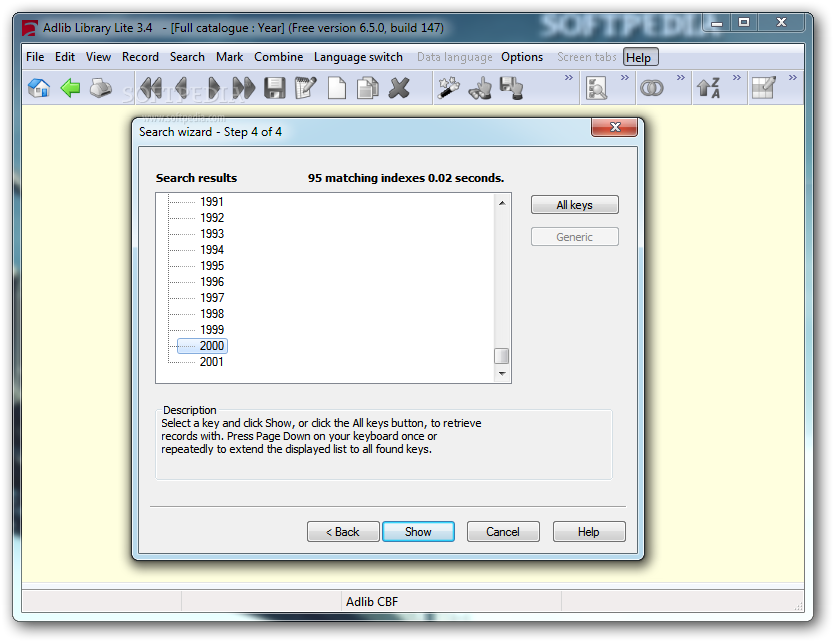Screen dimensions: 834x642
Task: Open the Language switch menu
Action: [x=358, y=57]
